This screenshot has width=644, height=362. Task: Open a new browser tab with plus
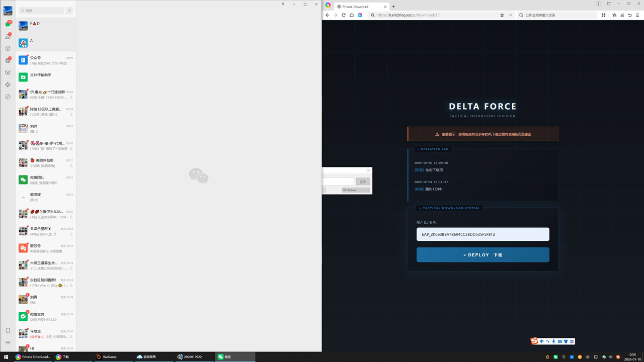pyautogui.click(x=393, y=7)
